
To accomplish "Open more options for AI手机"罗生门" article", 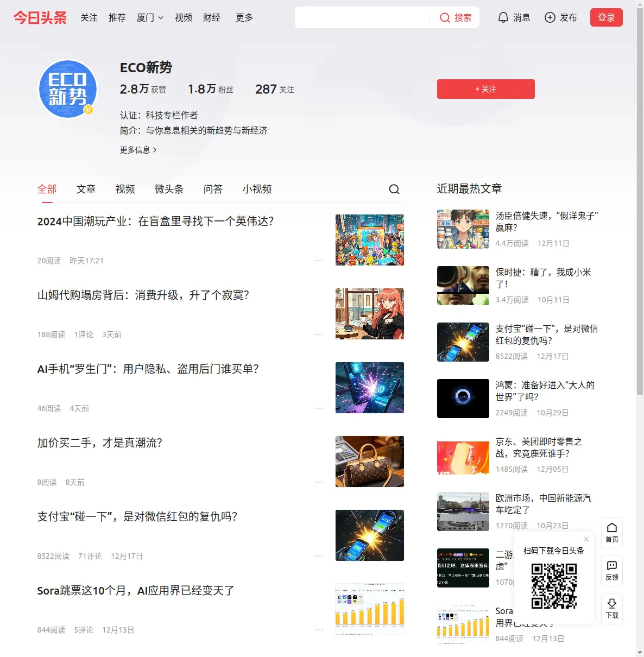I will pyautogui.click(x=319, y=408).
